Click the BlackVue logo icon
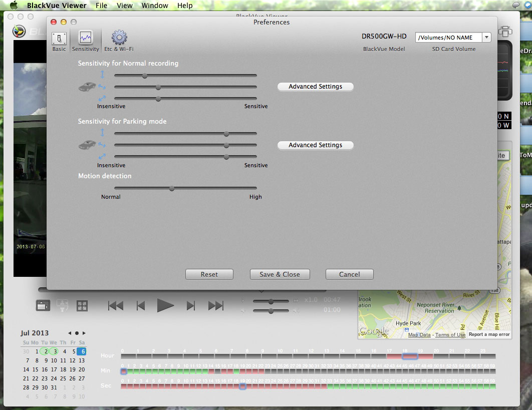The image size is (532, 410). click(20, 31)
